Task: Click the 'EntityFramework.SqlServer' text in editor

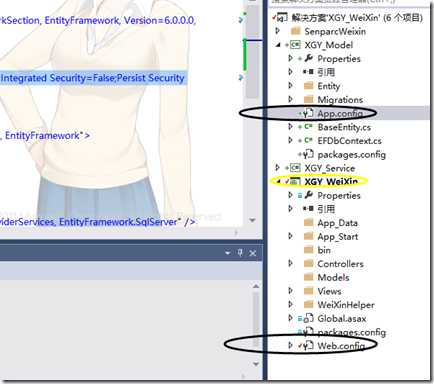Action: tap(118, 222)
